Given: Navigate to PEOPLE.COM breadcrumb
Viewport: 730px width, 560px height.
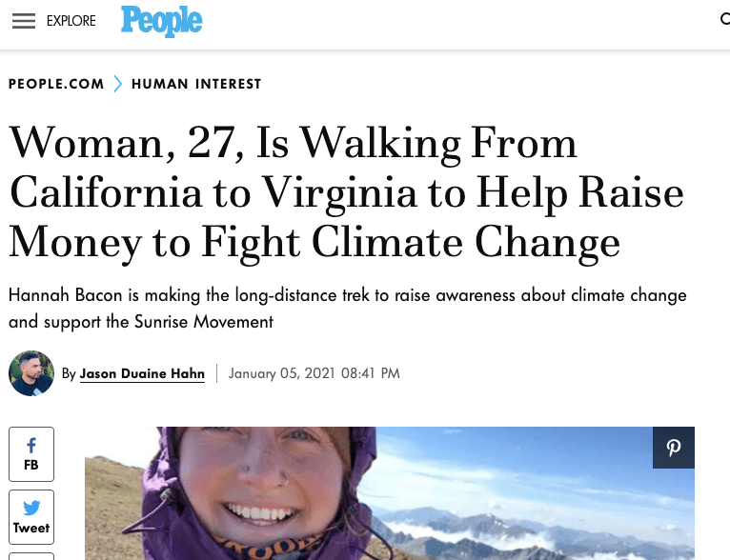Looking at the screenshot, I should [x=56, y=84].
